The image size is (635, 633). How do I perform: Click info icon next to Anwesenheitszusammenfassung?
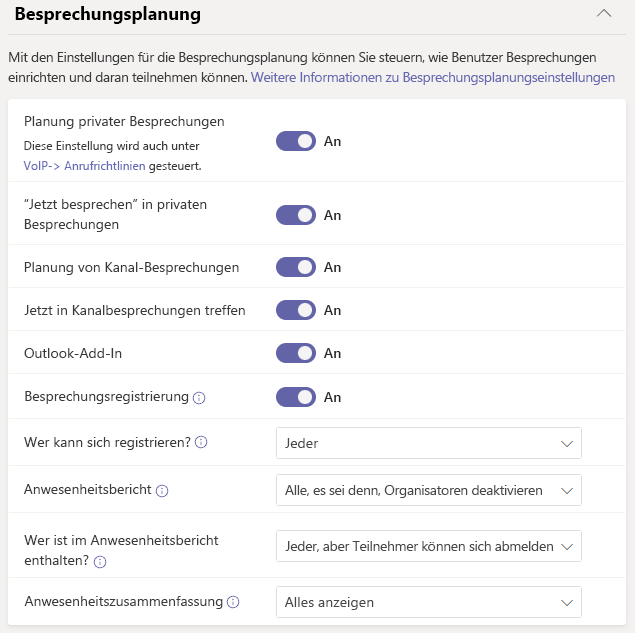(233, 602)
